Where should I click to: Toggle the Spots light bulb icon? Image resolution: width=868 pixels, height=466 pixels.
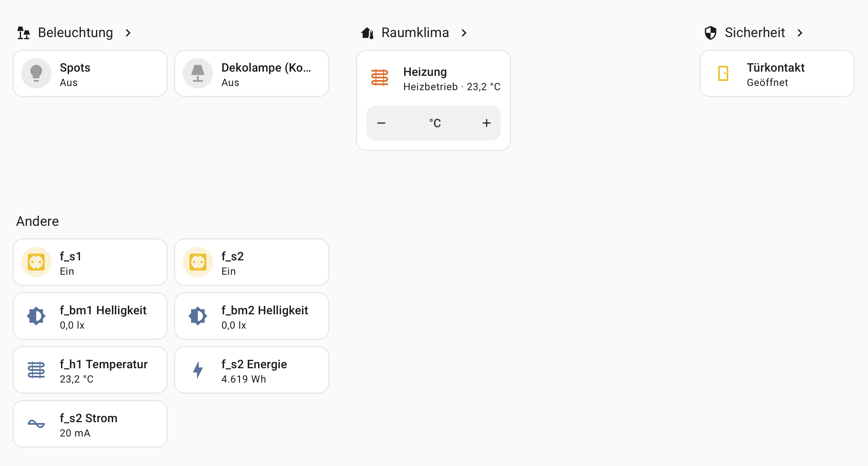[36, 73]
